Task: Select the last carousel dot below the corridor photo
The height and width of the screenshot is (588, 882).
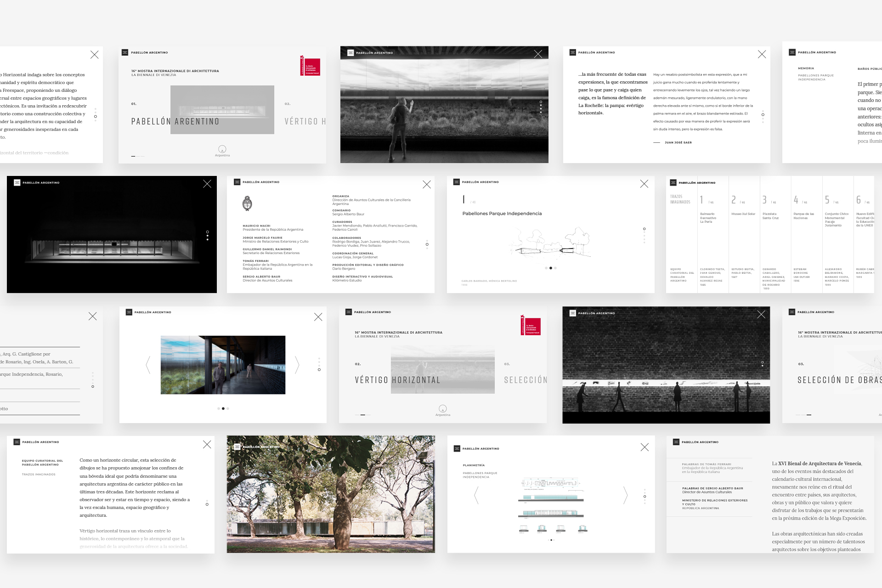Action: pos(228,408)
